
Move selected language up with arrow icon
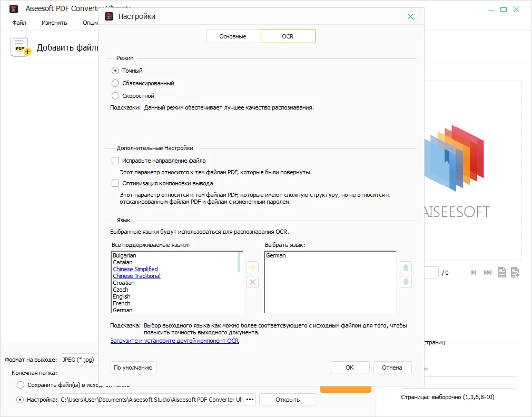tap(406, 267)
